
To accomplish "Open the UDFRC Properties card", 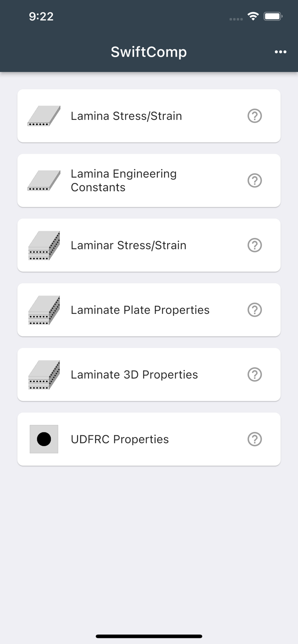I will (149, 439).
